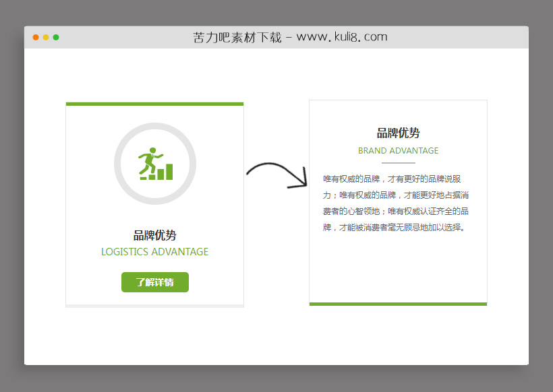Click the green traffic-light dot
The height and width of the screenshot is (392, 553).
click(57, 38)
